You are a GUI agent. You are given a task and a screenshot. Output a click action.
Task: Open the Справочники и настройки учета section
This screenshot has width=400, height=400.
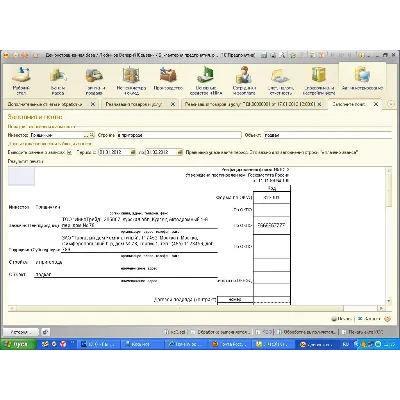pyautogui.click(x=319, y=80)
